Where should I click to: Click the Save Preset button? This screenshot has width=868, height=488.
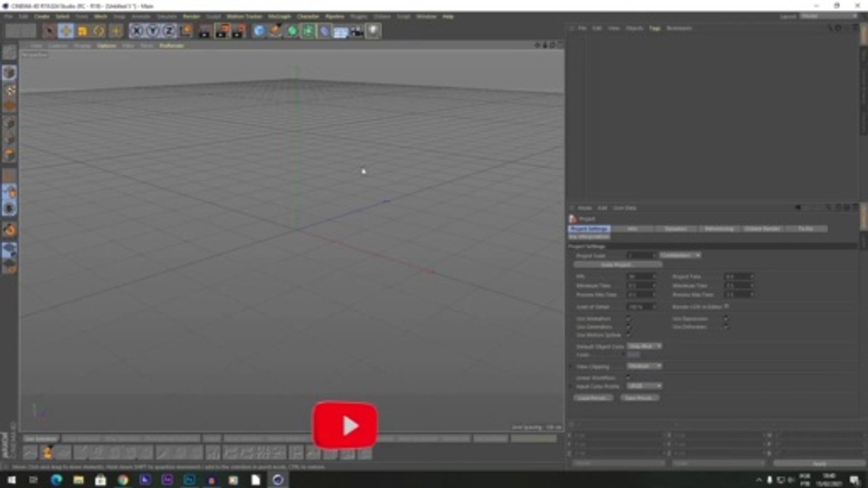click(639, 398)
